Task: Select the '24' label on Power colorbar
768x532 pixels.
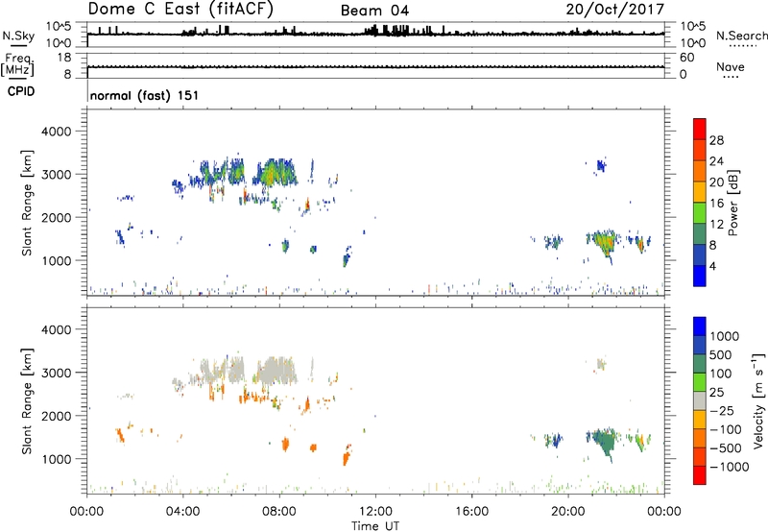Action: coord(716,161)
